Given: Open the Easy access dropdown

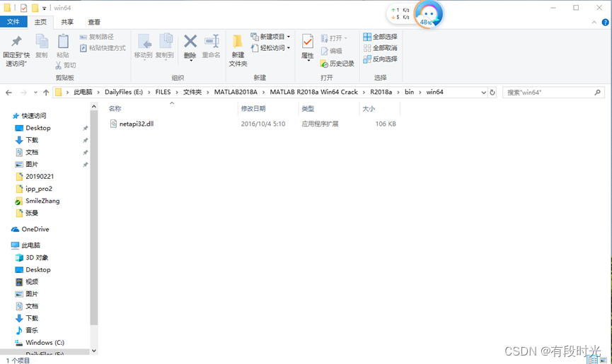Looking at the screenshot, I should point(270,48).
